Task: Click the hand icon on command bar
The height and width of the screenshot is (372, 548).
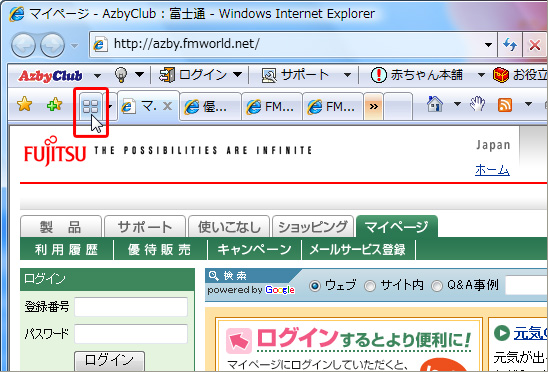Action: coord(477,104)
